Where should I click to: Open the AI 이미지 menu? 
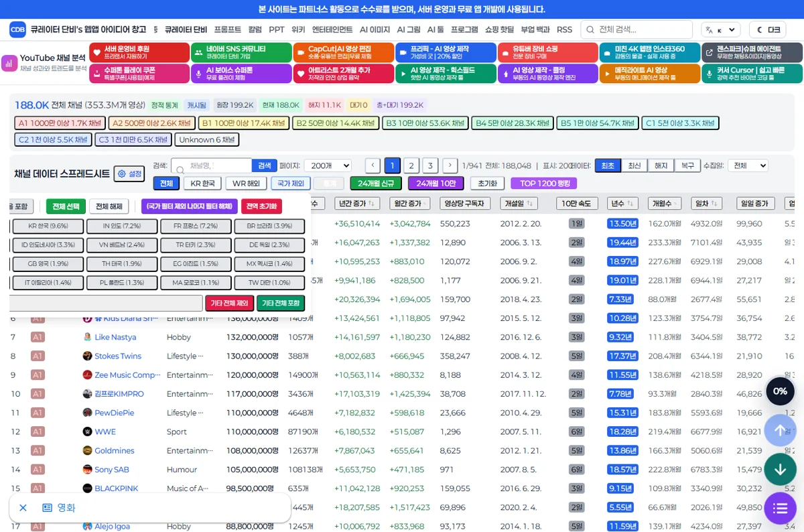pos(375,29)
